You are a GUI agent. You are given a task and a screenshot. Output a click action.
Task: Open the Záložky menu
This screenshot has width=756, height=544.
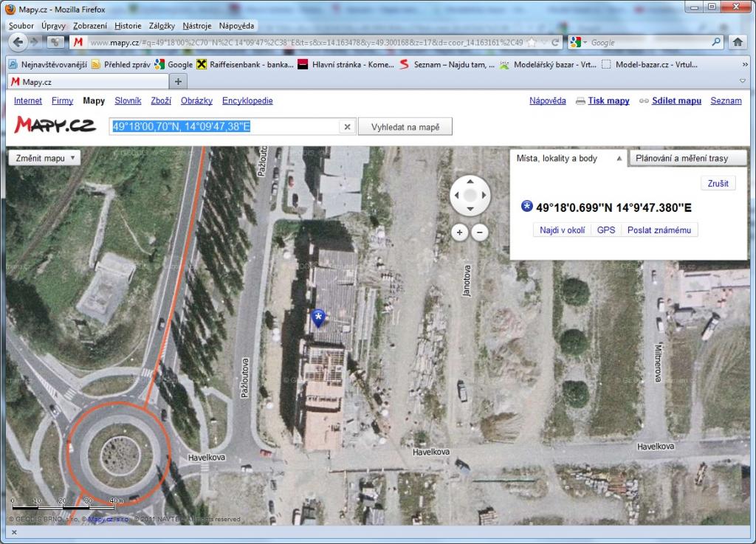tap(162, 26)
